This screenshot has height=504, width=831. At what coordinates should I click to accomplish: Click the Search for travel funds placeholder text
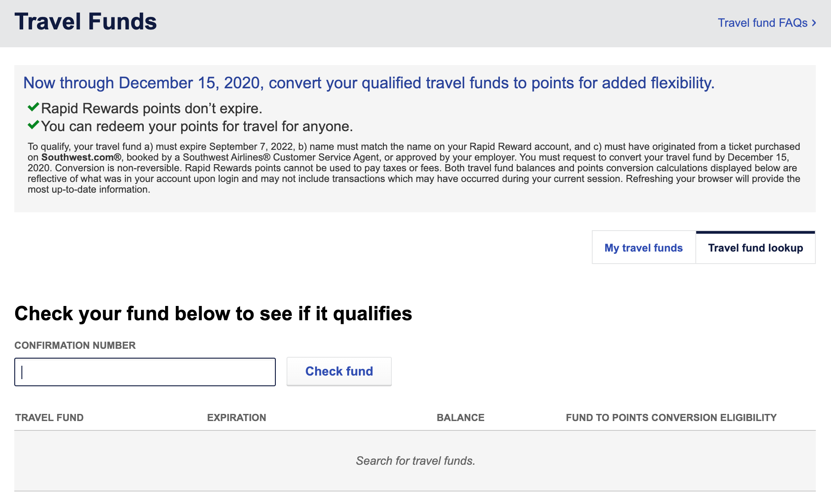pyautogui.click(x=415, y=461)
